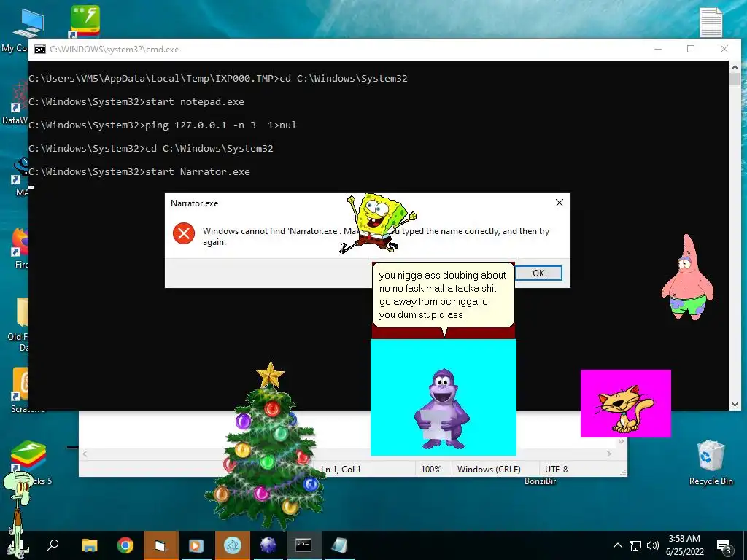The image size is (747, 560).
Task: Maximize the cmd.exe window
Action: coord(691,49)
